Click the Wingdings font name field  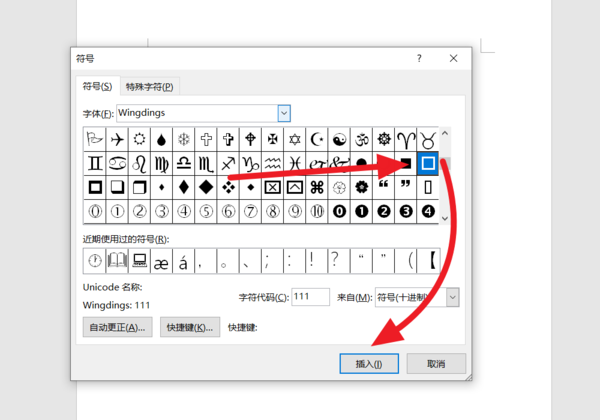tap(197, 113)
